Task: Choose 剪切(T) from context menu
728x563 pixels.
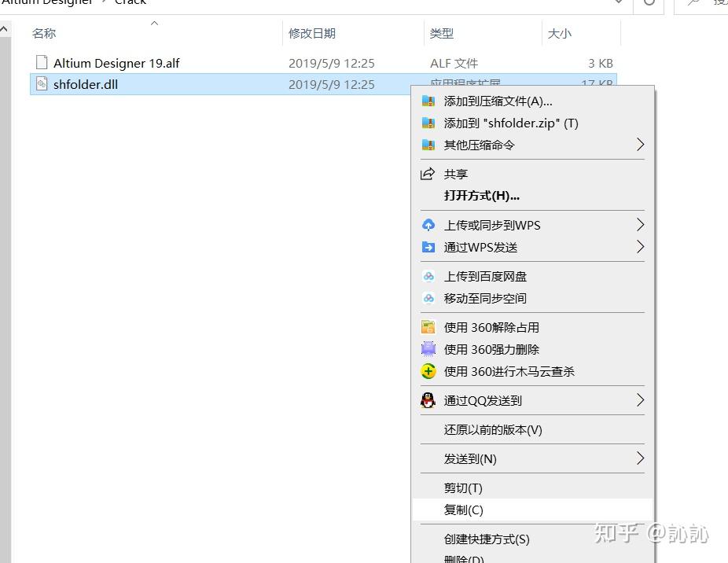Action: click(x=532, y=488)
